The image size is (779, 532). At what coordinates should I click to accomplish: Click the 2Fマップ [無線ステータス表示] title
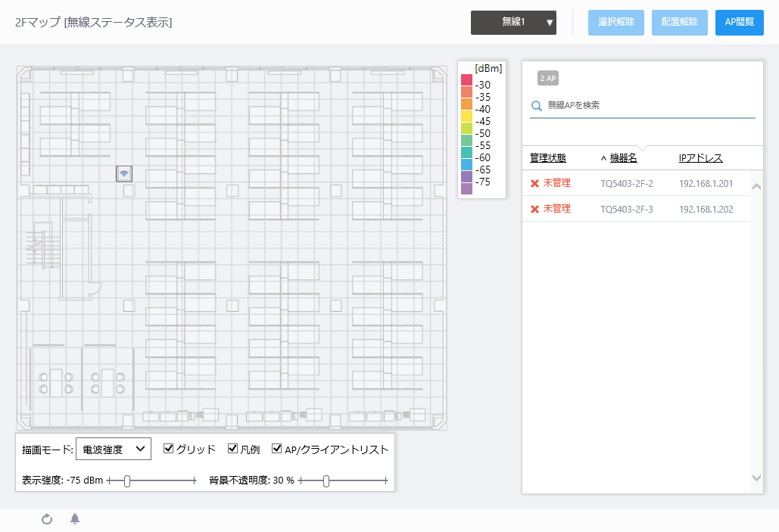[93, 23]
